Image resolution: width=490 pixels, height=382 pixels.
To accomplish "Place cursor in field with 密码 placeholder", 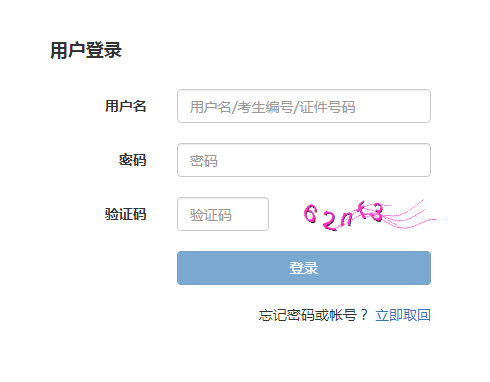I will (x=304, y=160).
